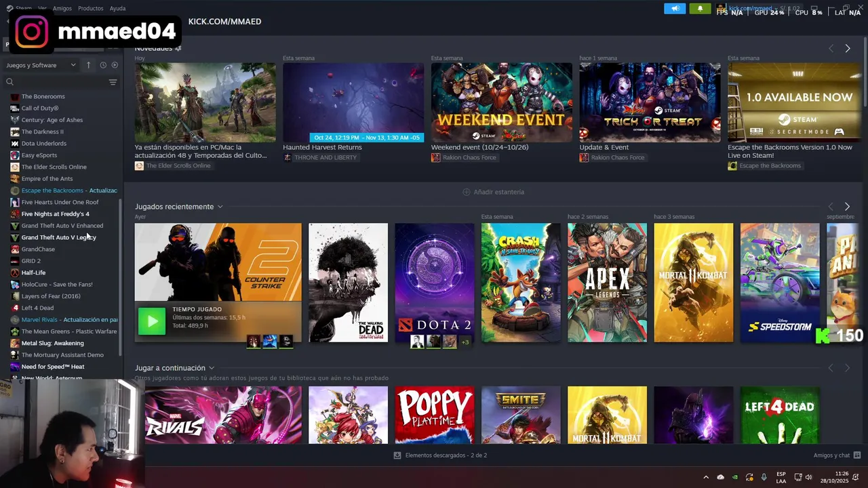Viewport: 868px width, 488px height.
Task: Open the Novedades settings gear
Action: 178,48
